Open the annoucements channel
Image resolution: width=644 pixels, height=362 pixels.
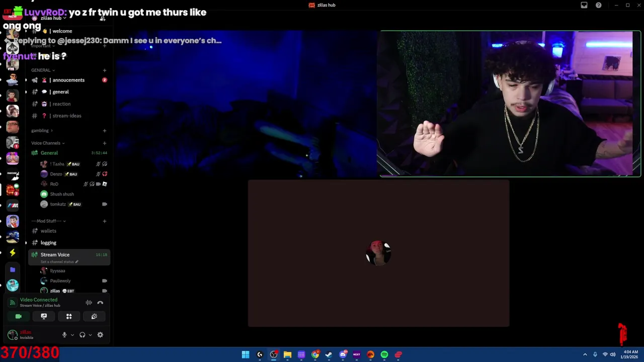pos(69,80)
